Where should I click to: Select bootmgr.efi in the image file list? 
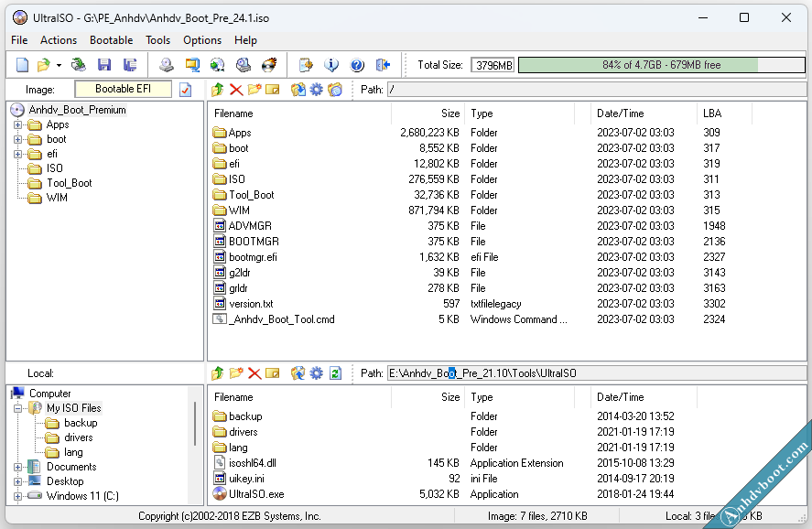click(253, 257)
